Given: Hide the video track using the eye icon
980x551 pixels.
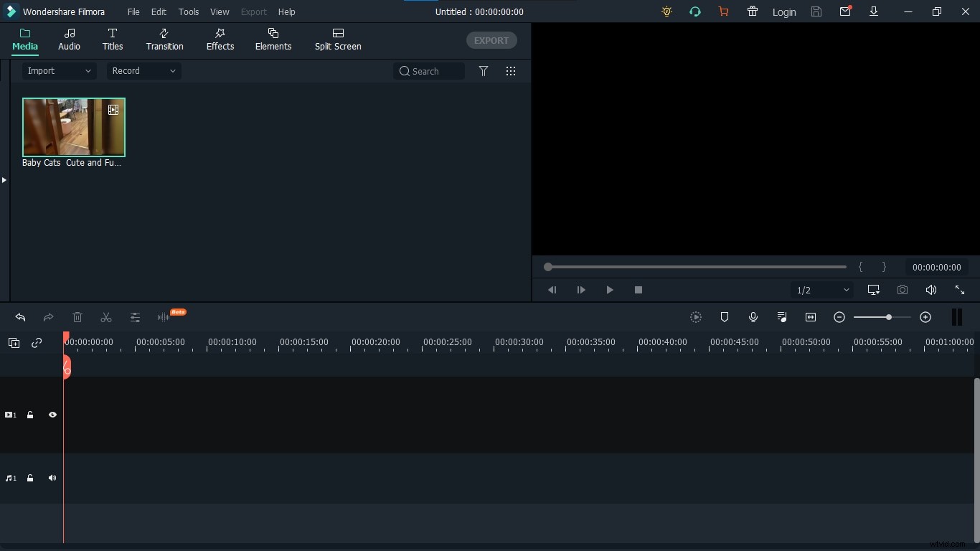Looking at the screenshot, I should tap(52, 415).
